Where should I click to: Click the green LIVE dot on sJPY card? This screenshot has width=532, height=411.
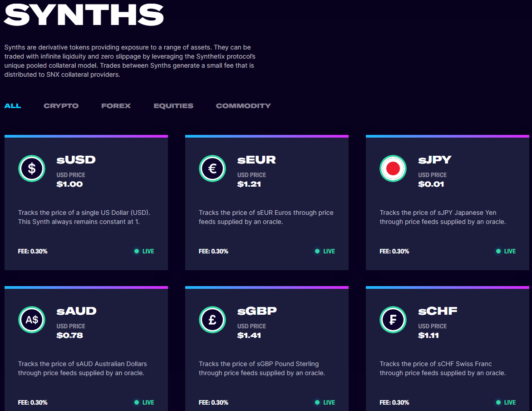click(x=498, y=251)
